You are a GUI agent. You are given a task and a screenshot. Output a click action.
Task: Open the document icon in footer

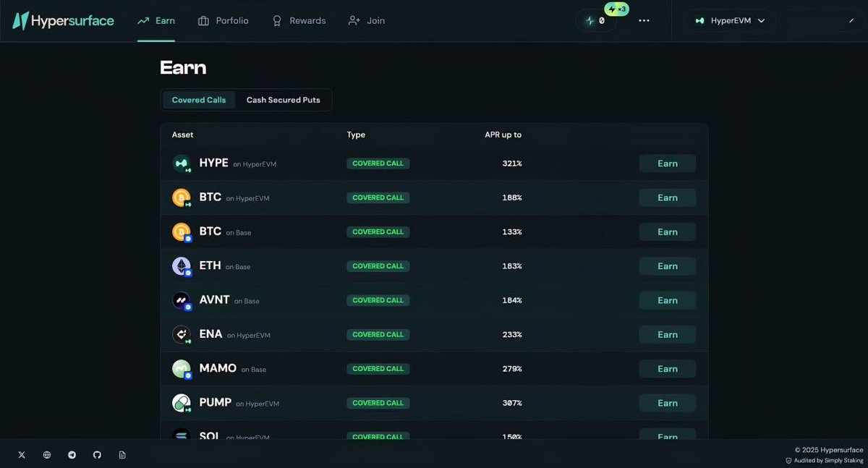tap(122, 455)
